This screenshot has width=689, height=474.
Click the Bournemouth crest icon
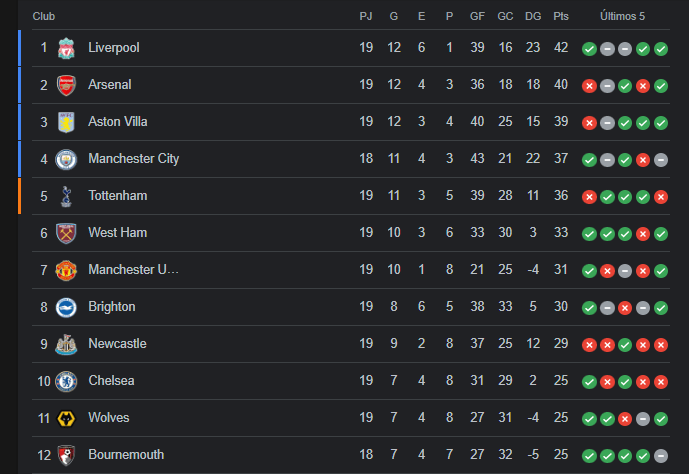pos(66,455)
